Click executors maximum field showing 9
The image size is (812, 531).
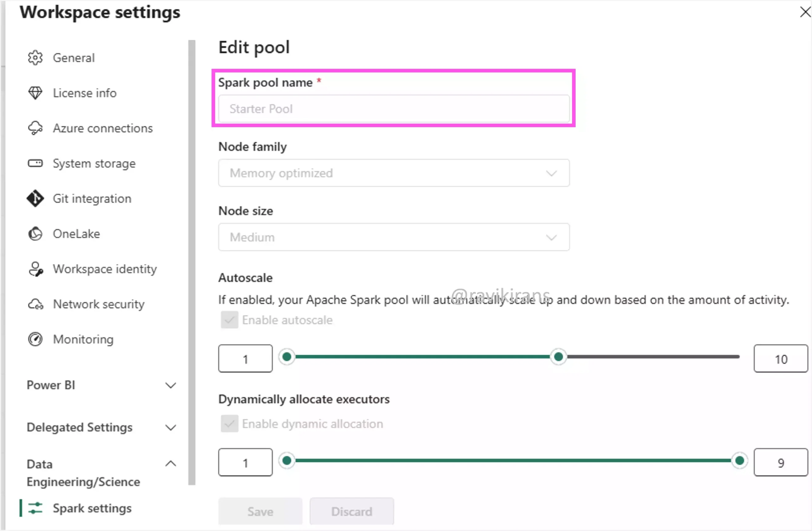click(x=781, y=462)
